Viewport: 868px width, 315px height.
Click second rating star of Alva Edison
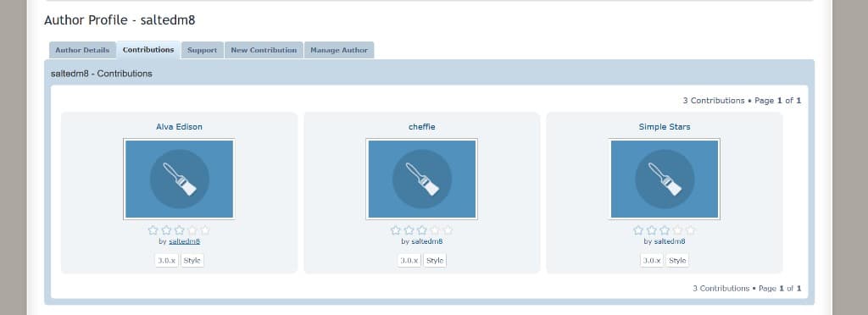(x=166, y=229)
